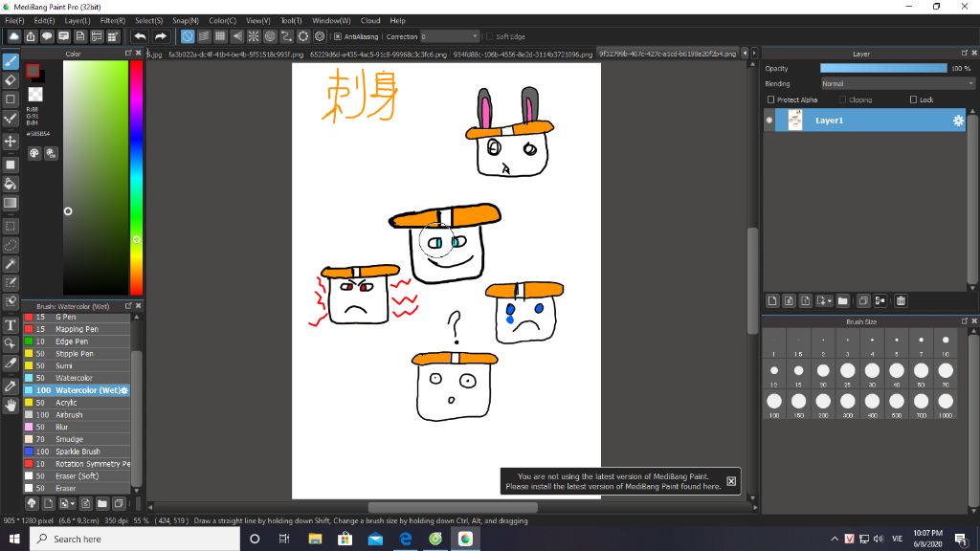Image resolution: width=980 pixels, height=551 pixels.
Task: Open the Filter menu
Action: tap(113, 21)
